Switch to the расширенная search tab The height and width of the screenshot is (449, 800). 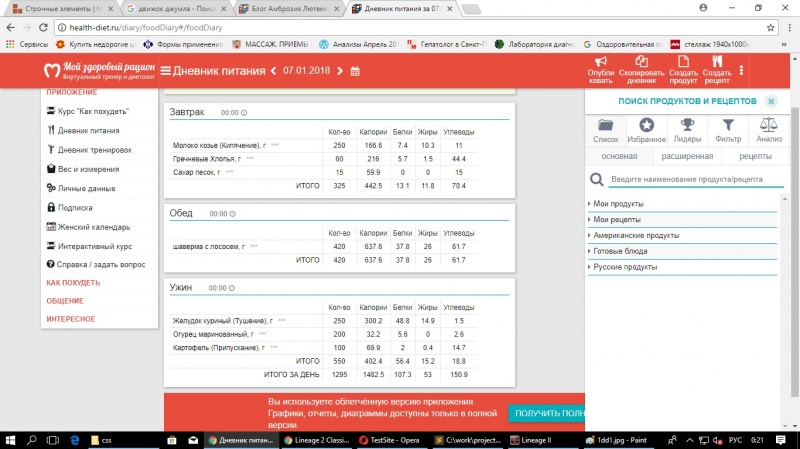tap(685, 157)
